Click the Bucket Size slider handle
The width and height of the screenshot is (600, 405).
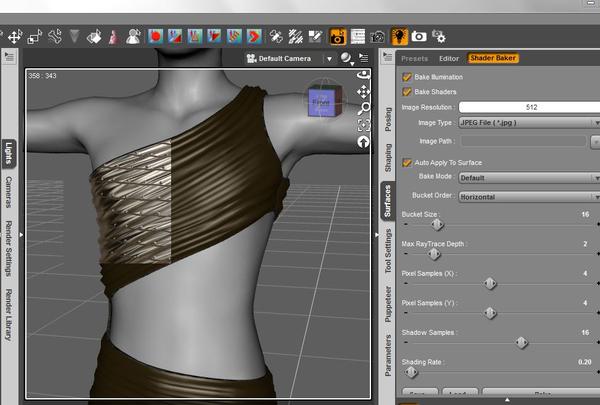[x=437, y=225]
